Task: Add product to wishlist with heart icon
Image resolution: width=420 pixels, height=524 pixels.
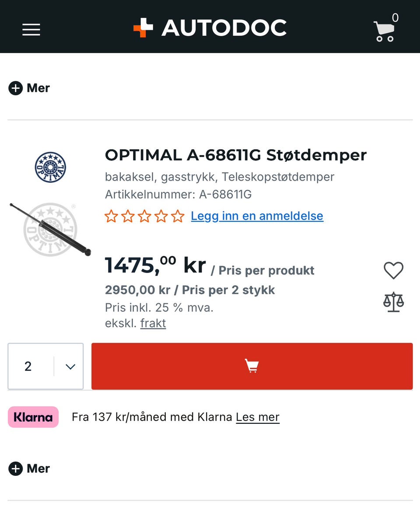Action: click(393, 270)
